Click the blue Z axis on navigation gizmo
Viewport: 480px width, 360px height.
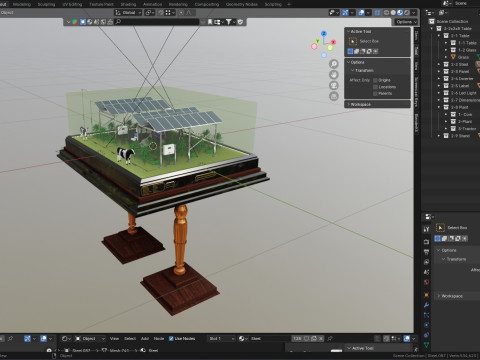click(x=324, y=33)
